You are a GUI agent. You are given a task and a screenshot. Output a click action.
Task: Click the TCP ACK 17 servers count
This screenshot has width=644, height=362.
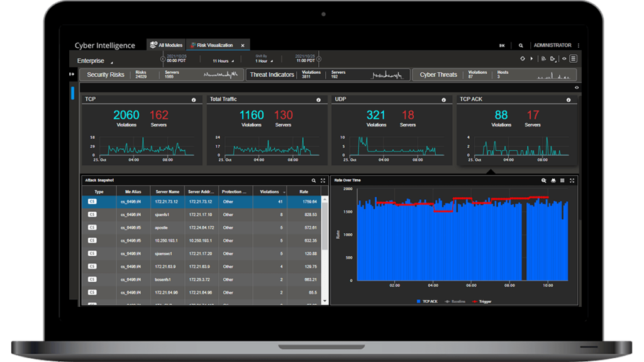tap(533, 116)
